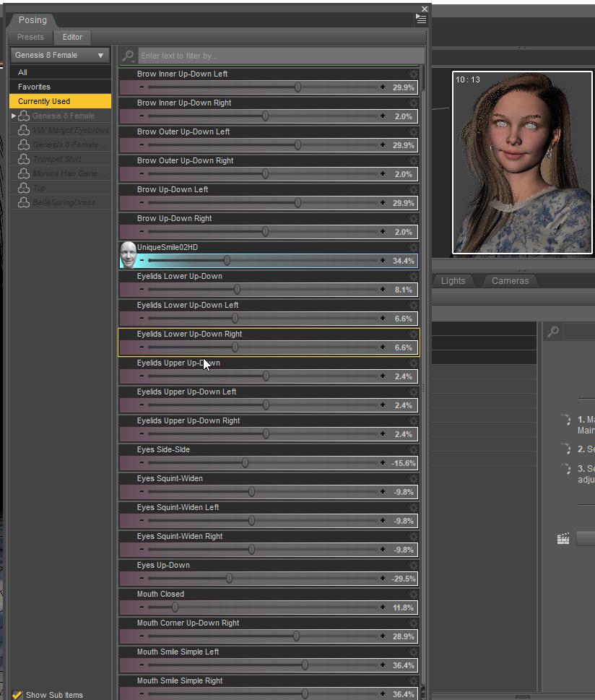The height and width of the screenshot is (700, 595).
Task: Toggle the Show Sub Items checkbox
Action: (17, 695)
